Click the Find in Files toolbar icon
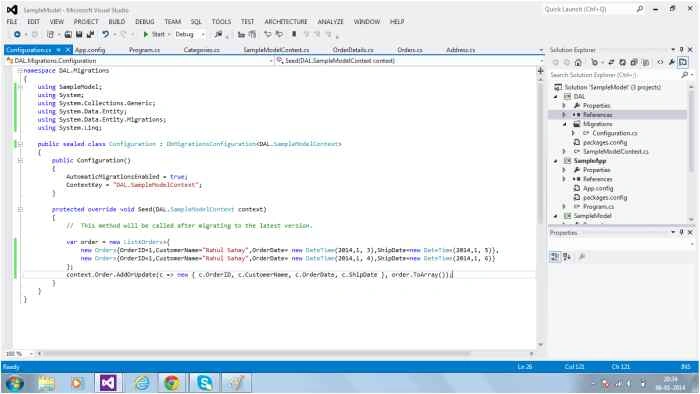Image resolution: width=700 pixels, height=394 pixels. coord(218,34)
